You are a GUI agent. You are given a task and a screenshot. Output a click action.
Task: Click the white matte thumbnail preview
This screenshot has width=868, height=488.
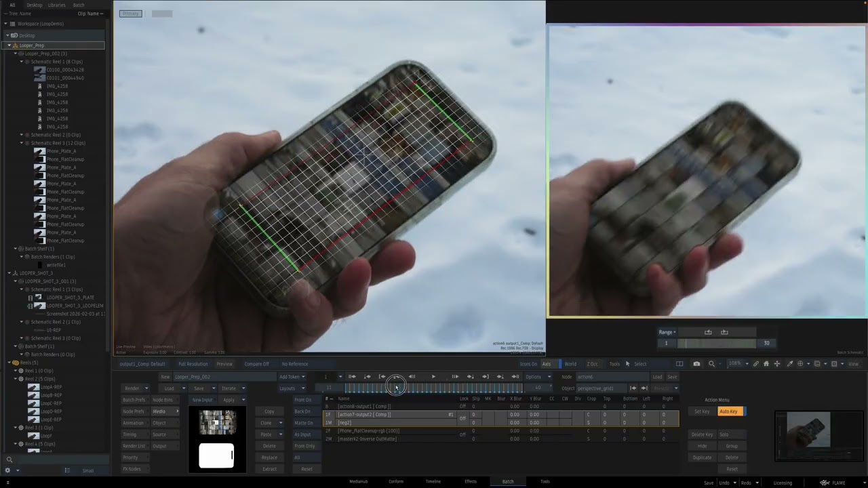(216, 455)
